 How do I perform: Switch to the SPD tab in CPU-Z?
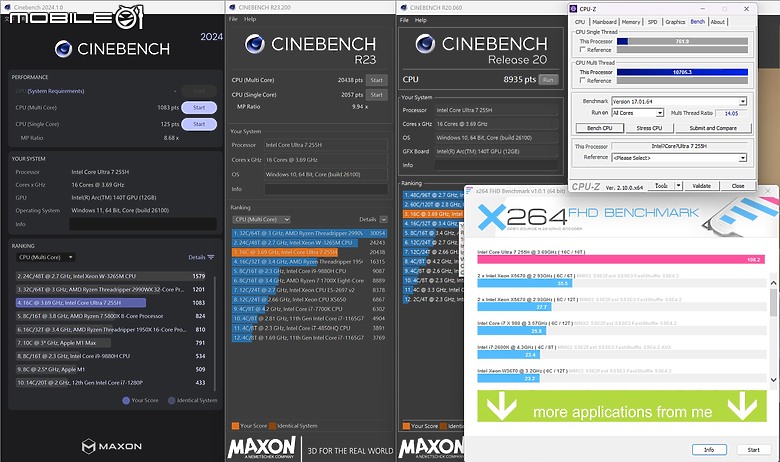click(653, 22)
